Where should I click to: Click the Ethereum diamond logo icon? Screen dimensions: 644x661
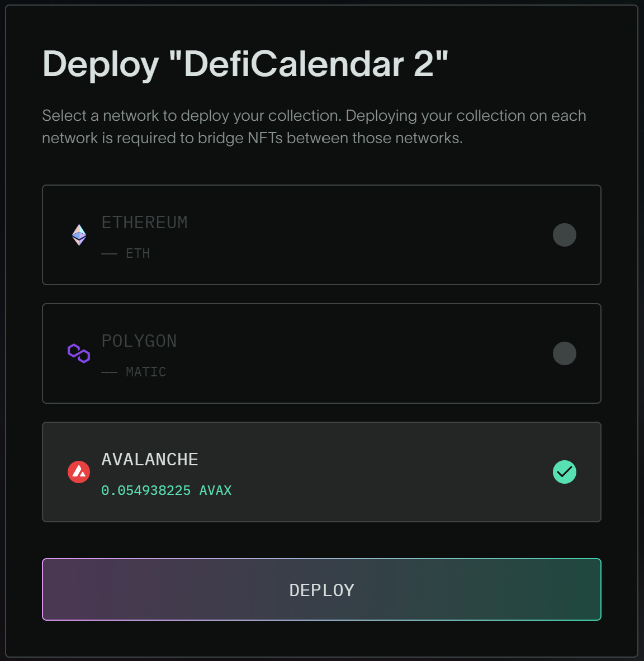click(x=79, y=235)
